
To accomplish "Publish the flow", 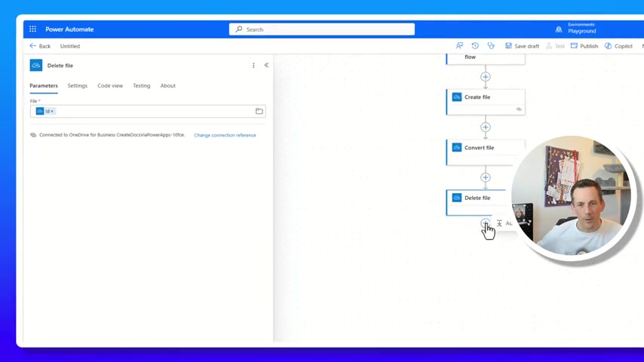I will [x=584, y=46].
